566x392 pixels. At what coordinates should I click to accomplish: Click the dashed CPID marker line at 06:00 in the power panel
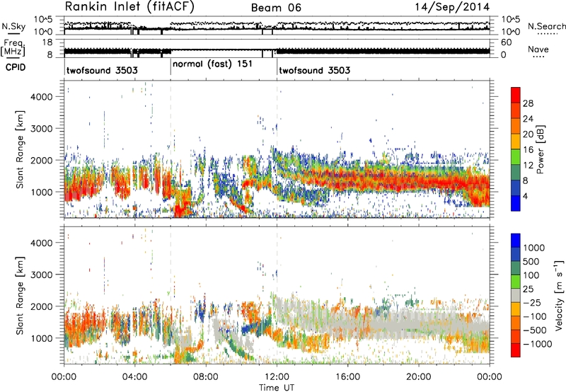coord(171,149)
